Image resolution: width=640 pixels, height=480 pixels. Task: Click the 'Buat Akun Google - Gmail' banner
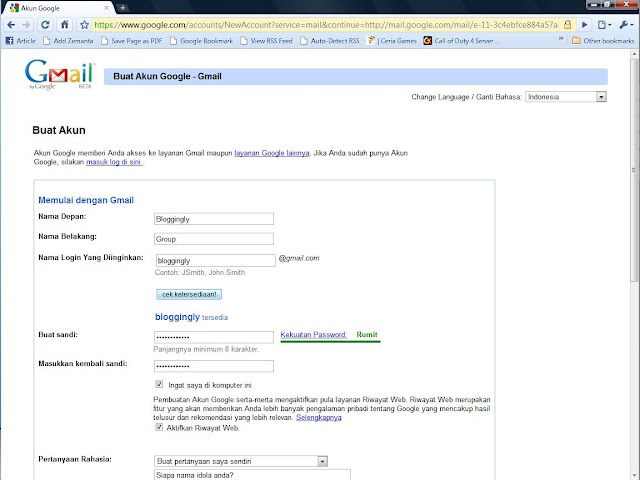[356, 76]
